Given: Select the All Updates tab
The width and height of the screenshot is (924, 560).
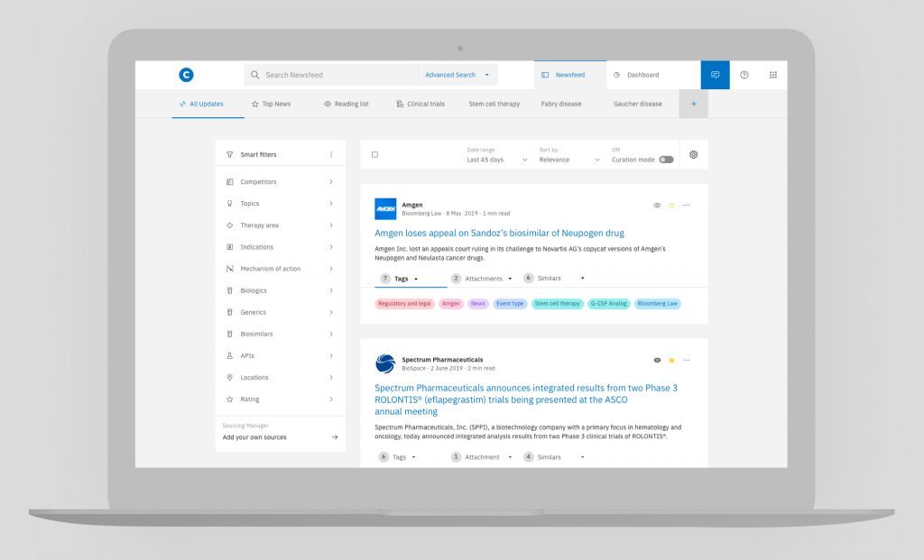Looking at the screenshot, I should click(208, 104).
